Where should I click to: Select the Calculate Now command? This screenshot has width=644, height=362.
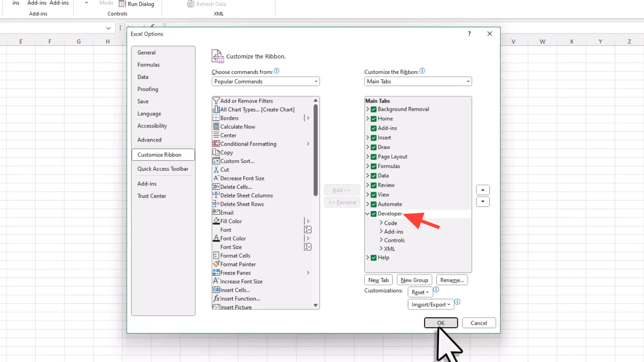(x=237, y=126)
